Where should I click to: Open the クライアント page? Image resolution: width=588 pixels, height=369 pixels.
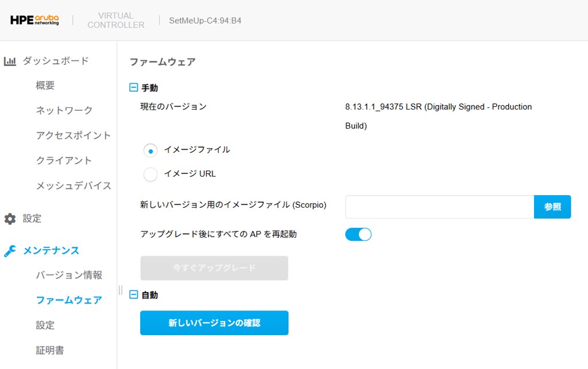(64, 160)
